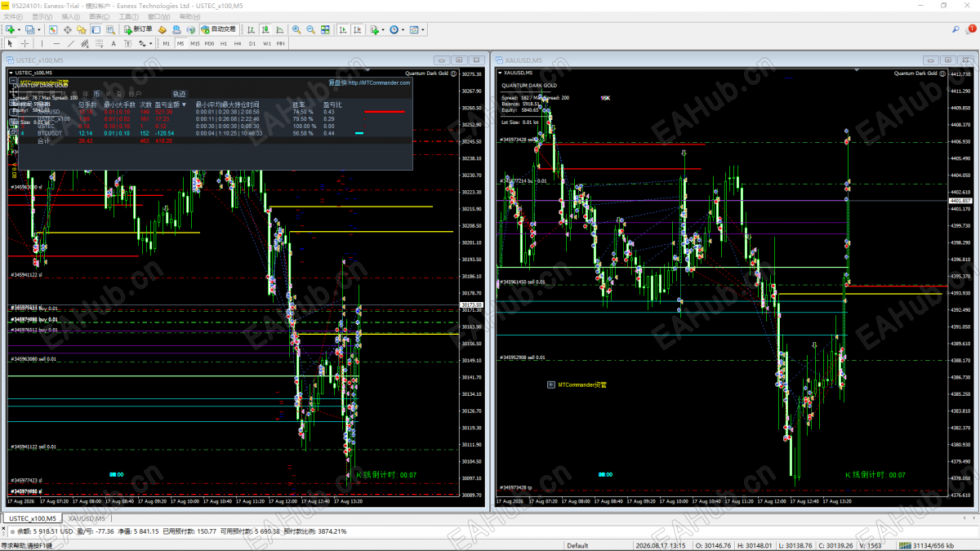This screenshot has height=551, width=980.
Task: Open the http://MTCommander.com link
Action: [378, 82]
